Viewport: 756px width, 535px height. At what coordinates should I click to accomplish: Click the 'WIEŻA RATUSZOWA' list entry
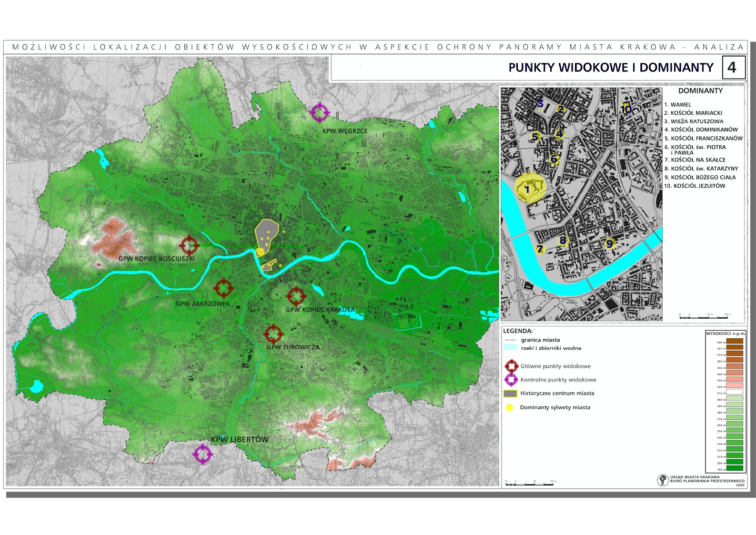pyautogui.click(x=694, y=121)
